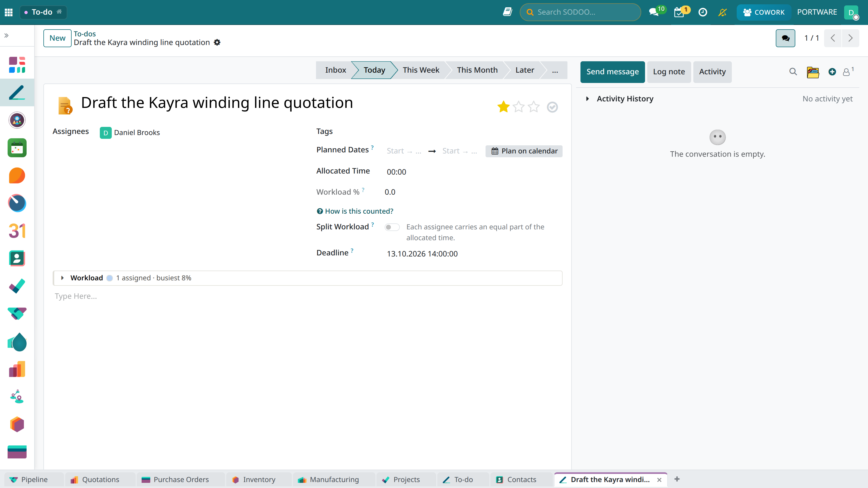Open the How is this counted? link
This screenshot has width=868, height=488.
click(x=355, y=211)
